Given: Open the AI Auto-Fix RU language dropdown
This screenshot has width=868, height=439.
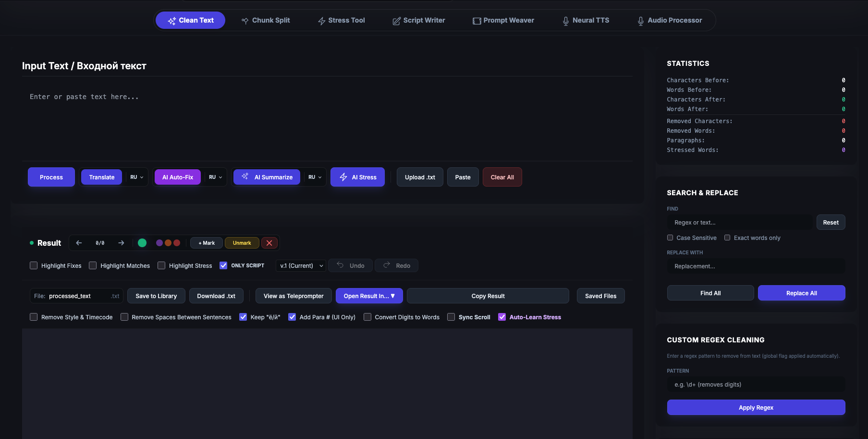Looking at the screenshot, I should [215, 177].
